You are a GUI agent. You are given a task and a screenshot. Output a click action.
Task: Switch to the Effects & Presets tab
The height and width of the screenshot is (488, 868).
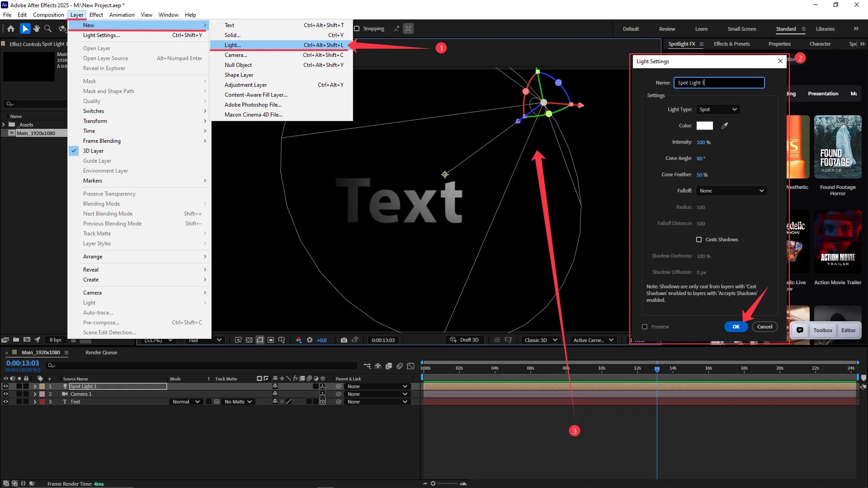(731, 44)
